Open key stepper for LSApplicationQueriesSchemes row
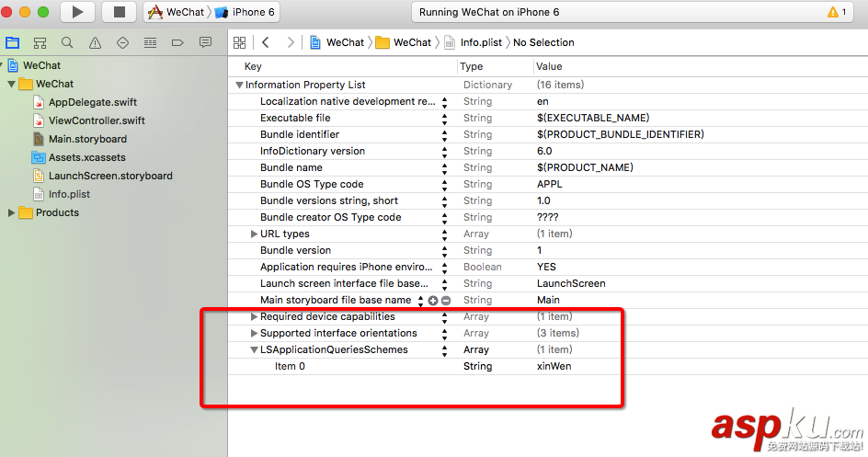Image resolution: width=868 pixels, height=457 pixels. pos(444,350)
